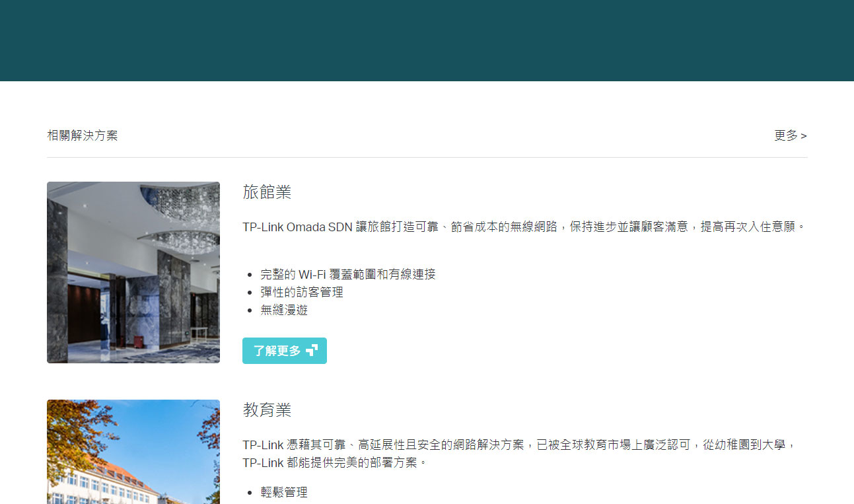Click the 彈性的訪客管理 bullet
This screenshot has width=854, height=504.
pos(302,292)
